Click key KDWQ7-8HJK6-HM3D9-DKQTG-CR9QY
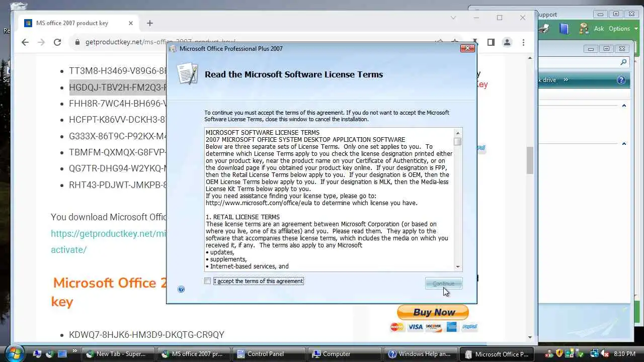This screenshot has height=362, width=644. [x=146, y=335]
